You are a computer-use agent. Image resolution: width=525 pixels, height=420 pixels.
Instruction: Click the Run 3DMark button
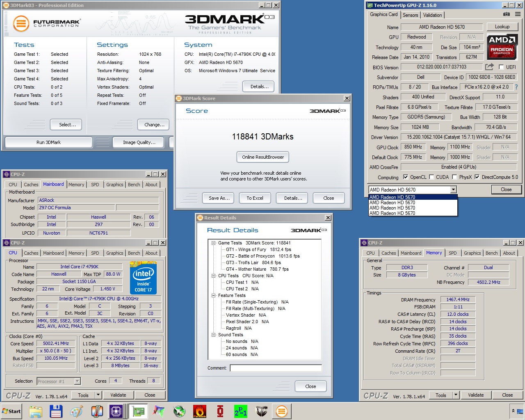[x=48, y=142]
